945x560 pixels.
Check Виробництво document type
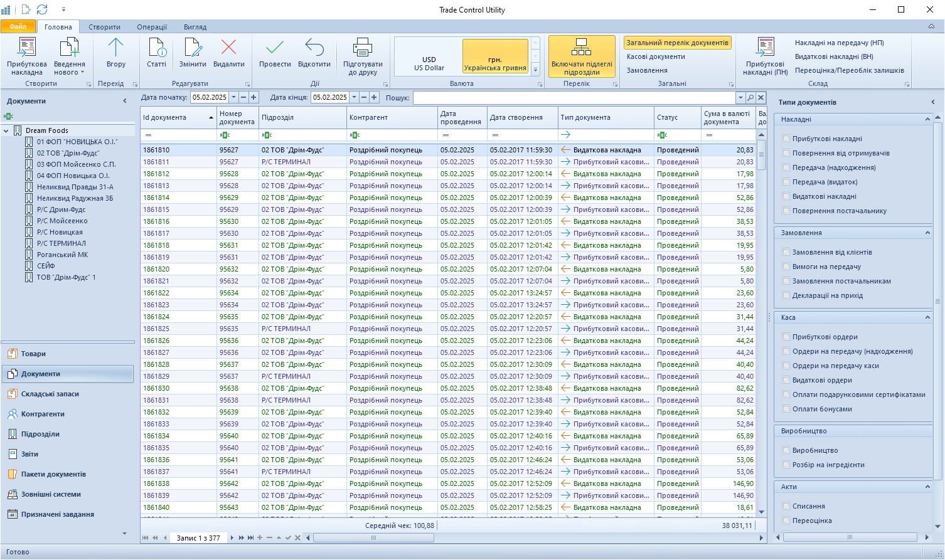point(786,450)
